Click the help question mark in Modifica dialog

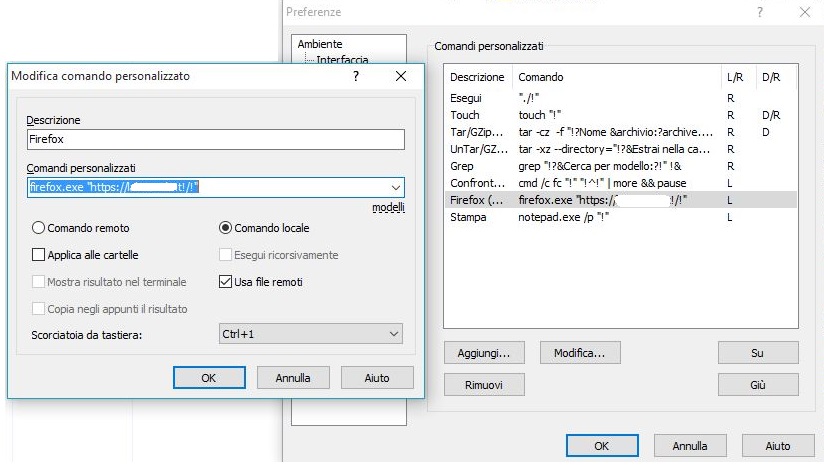(356, 76)
